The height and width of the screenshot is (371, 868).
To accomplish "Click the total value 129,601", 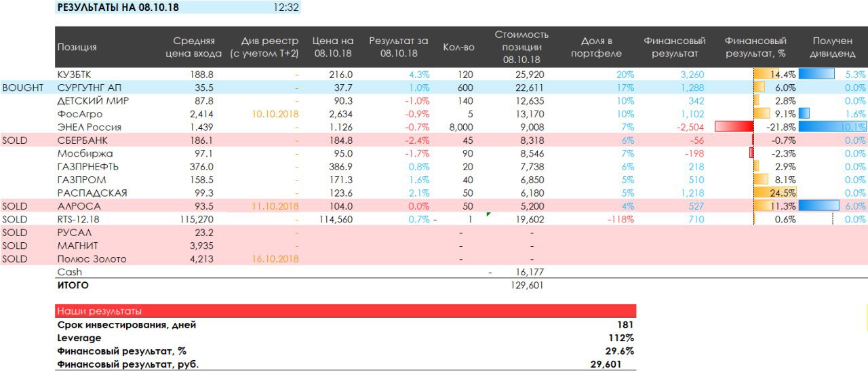I will (x=527, y=286).
